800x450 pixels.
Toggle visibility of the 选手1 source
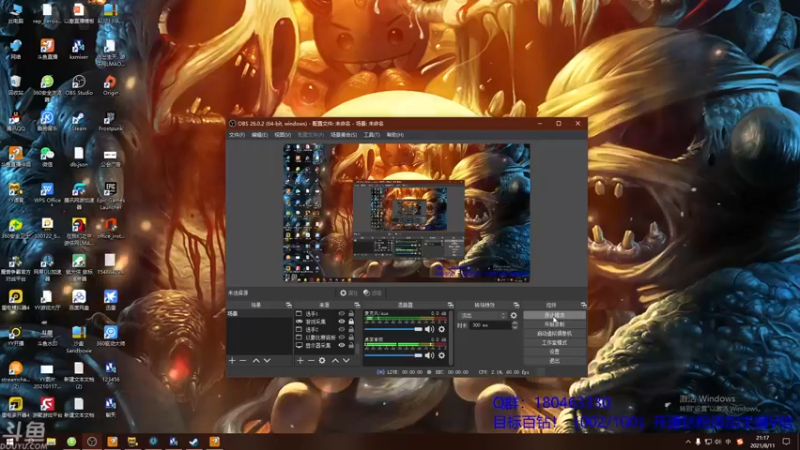tap(342, 314)
